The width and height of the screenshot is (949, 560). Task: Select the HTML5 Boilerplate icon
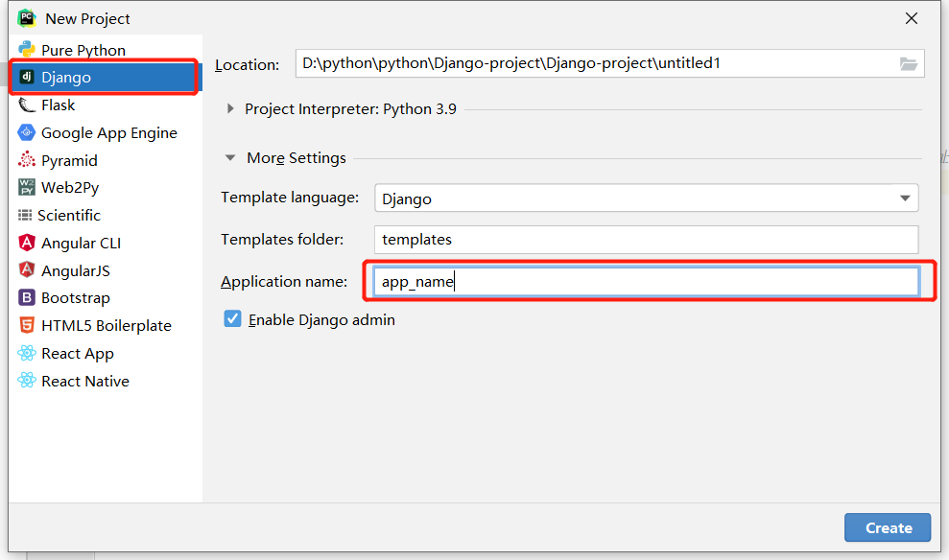pos(27,326)
